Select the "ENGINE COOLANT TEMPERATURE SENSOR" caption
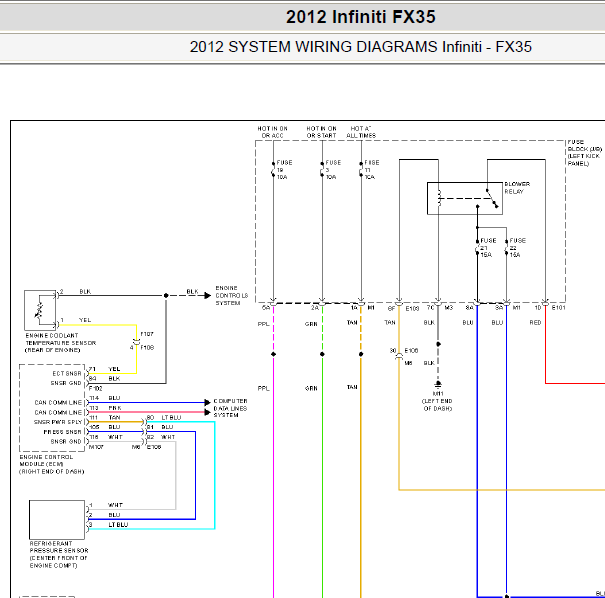This screenshot has height=598, width=605. coord(60,343)
